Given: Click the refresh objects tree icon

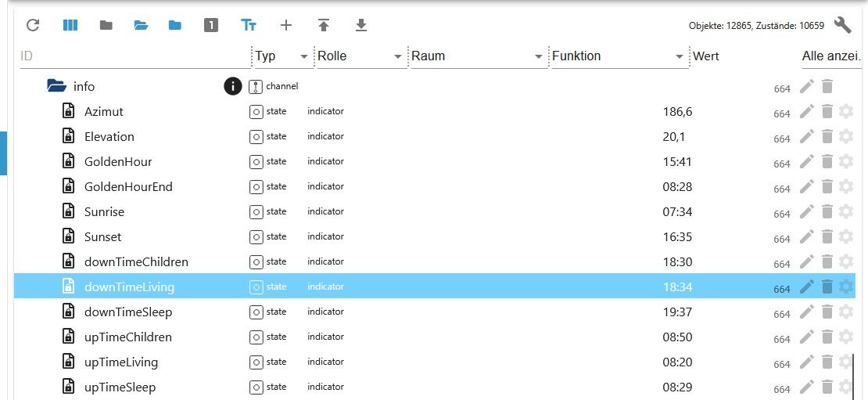Looking at the screenshot, I should click(x=33, y=25).
